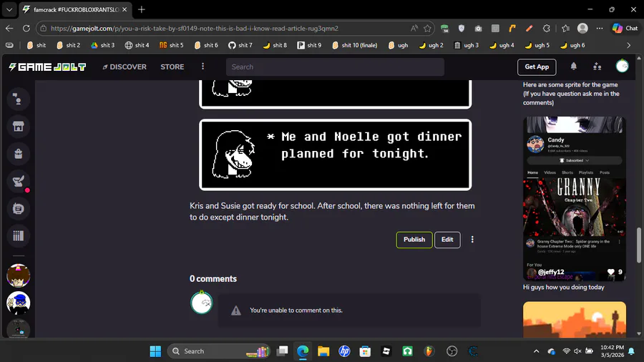
Task: Go to the STORE page
Action: (172, 67)
